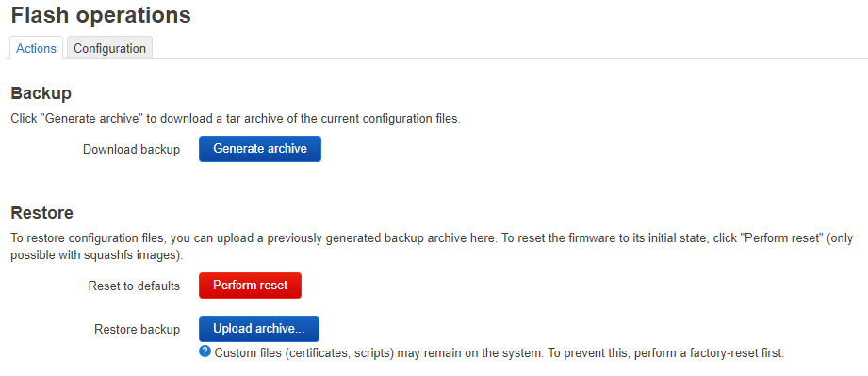Image resolution: width=868 pixels, height=376 pixels.
Task: Switch to the Configuration tab
Action: (109, 48)
